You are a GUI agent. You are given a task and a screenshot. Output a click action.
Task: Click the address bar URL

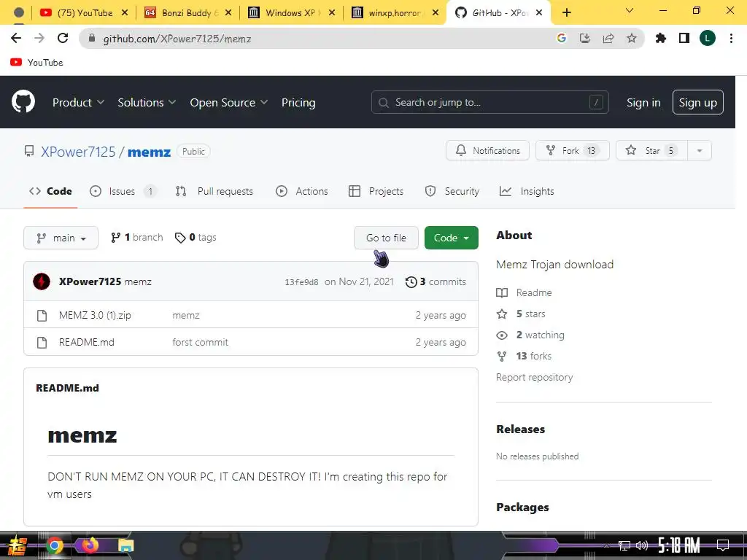[x=177, y=39]
